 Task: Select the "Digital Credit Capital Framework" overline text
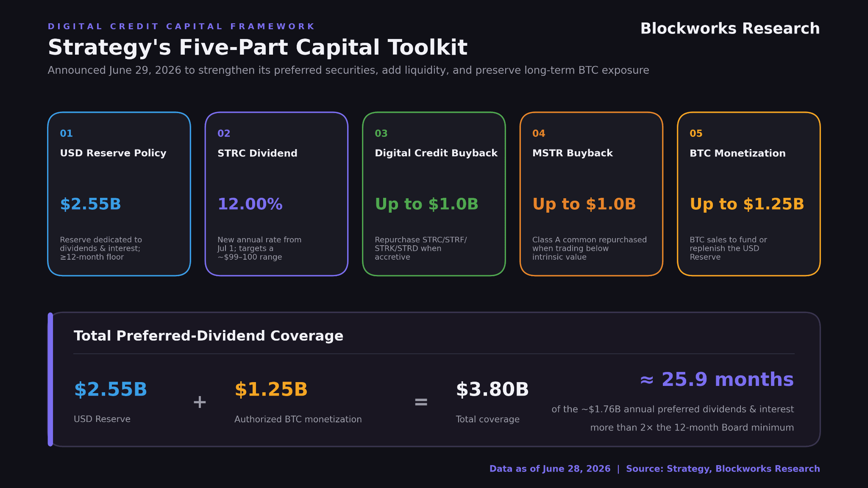(181, 27)
